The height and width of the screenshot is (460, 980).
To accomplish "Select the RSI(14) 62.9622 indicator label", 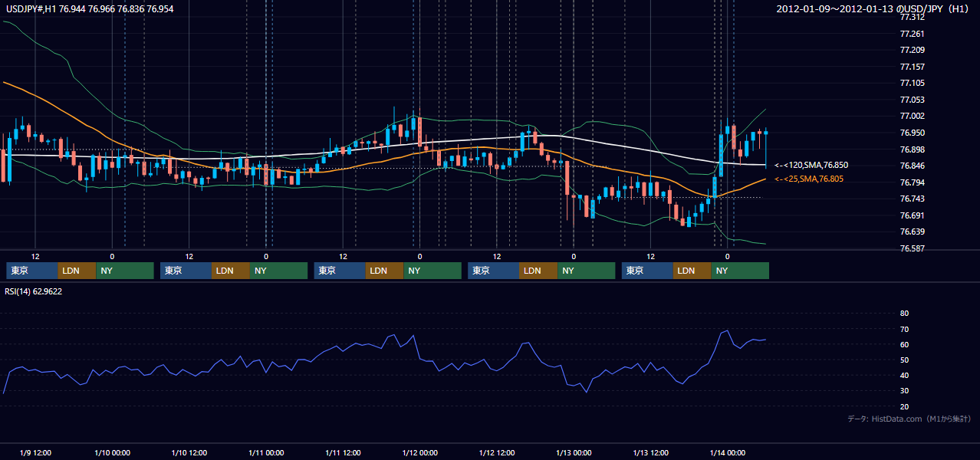I will click(x=34, y=291).
